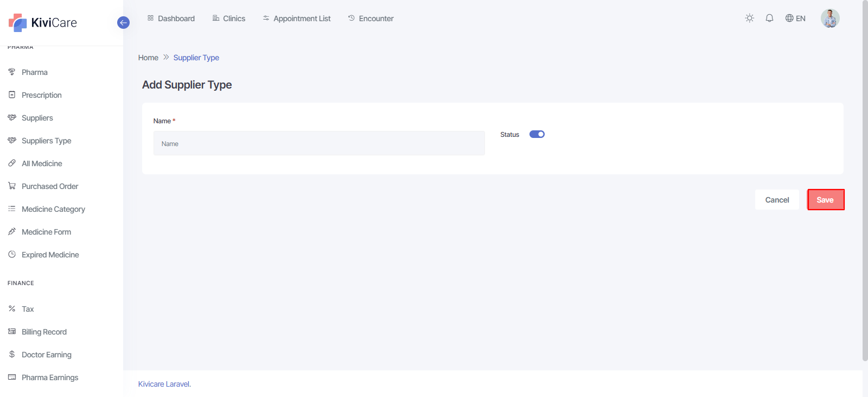Go to the Clinics menu
868x397 pixels.
pos(229,18)
